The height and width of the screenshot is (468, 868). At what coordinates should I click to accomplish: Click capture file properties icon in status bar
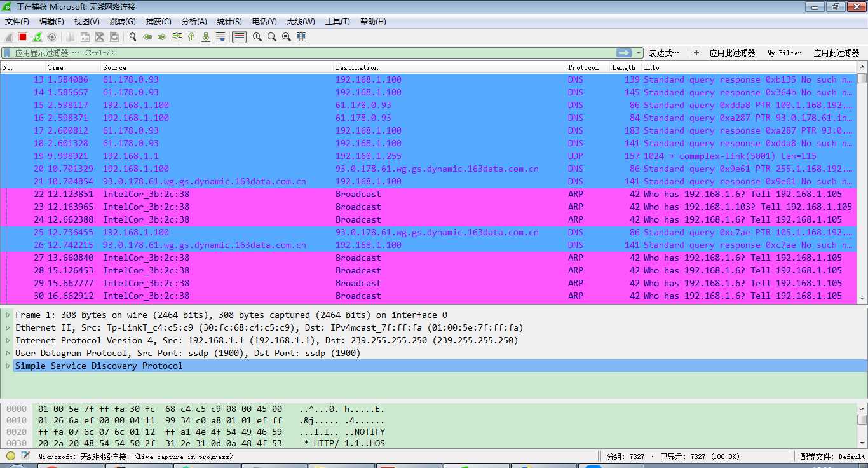click(x=25, y=456)
